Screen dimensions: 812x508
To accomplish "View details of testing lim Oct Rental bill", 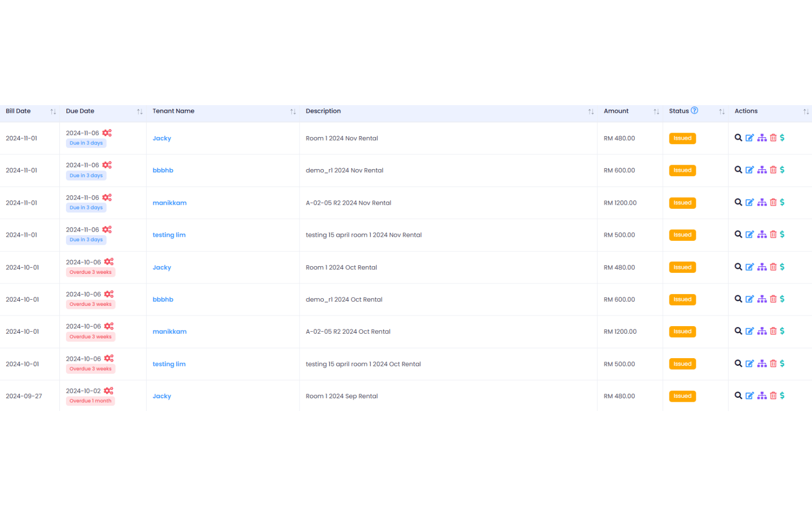I will click(x=738, y=364).
